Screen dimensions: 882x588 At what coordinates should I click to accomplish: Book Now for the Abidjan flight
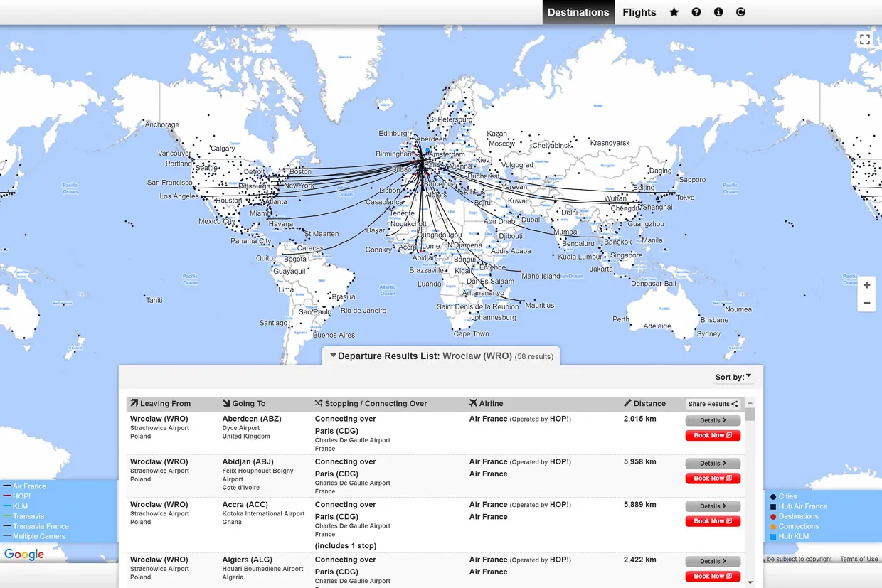[x=713, y=479]
